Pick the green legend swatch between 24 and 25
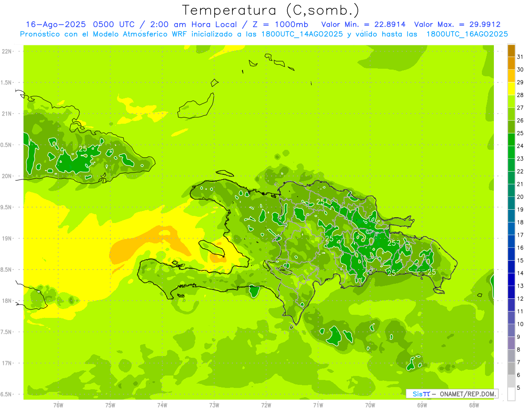Screen dimensions: 532x411 (511, 140)
